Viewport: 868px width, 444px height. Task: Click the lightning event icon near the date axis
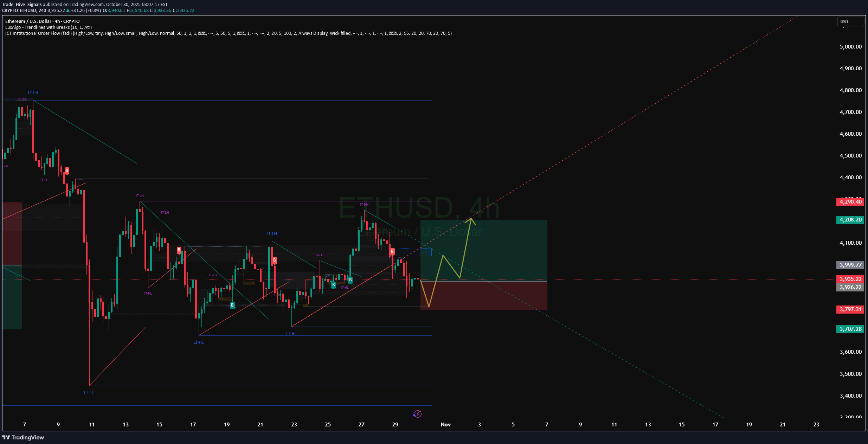click(x=417, y=414)
